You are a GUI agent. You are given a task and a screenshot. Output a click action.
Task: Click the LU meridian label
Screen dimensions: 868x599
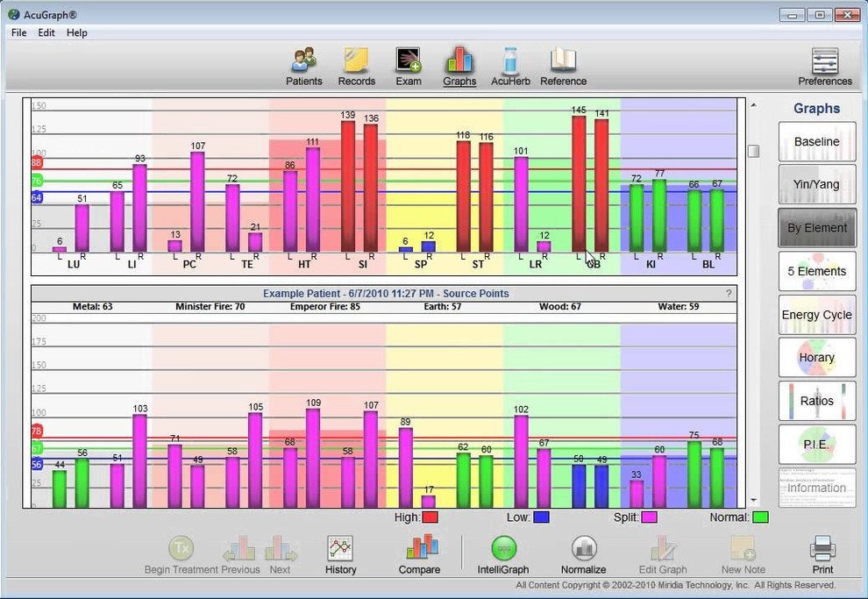74,265
